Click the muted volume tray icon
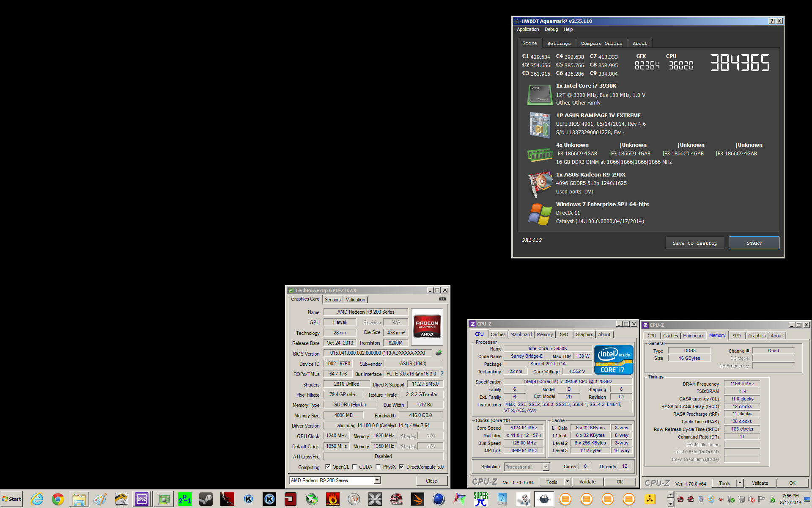This screenshot has height=508, width=812. coord(751,499)
